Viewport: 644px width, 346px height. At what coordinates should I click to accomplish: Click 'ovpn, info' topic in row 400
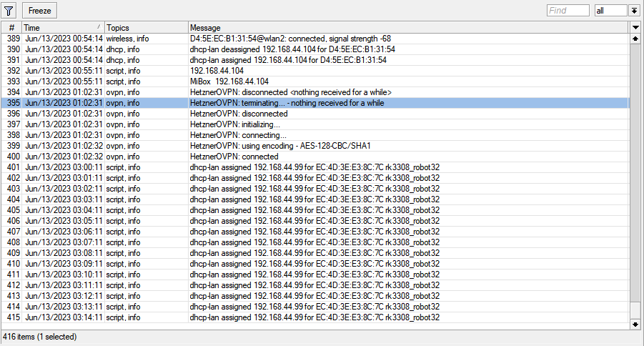click(123, 156)
